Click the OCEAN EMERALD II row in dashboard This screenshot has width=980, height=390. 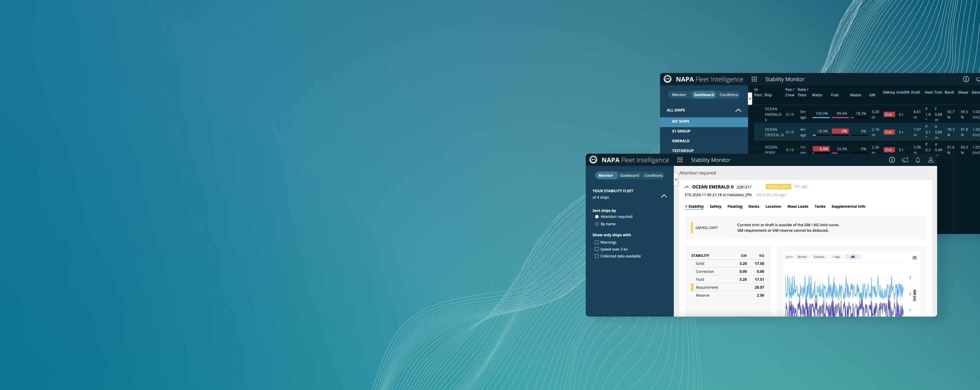point(867,114)
